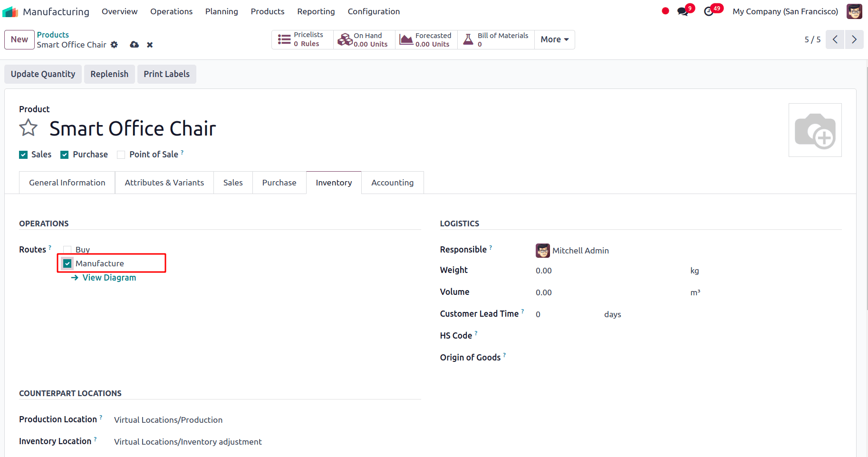This screenshot has width=868, height=457.
Task: Save the record using the cloud icon
Action: [x=135, y=44]
